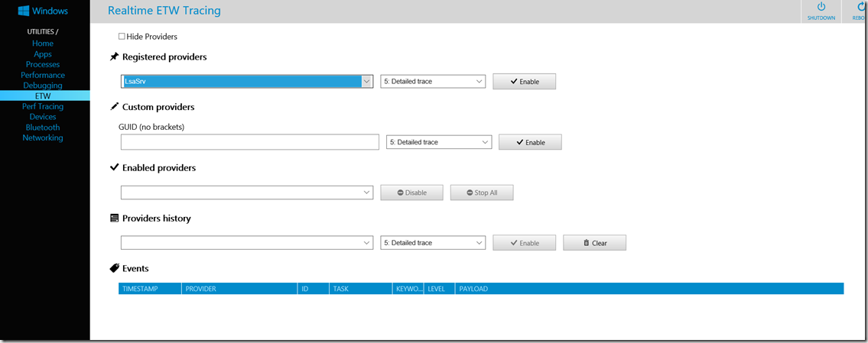
Task: Open Devices in the sidebar
Action: 43,117
